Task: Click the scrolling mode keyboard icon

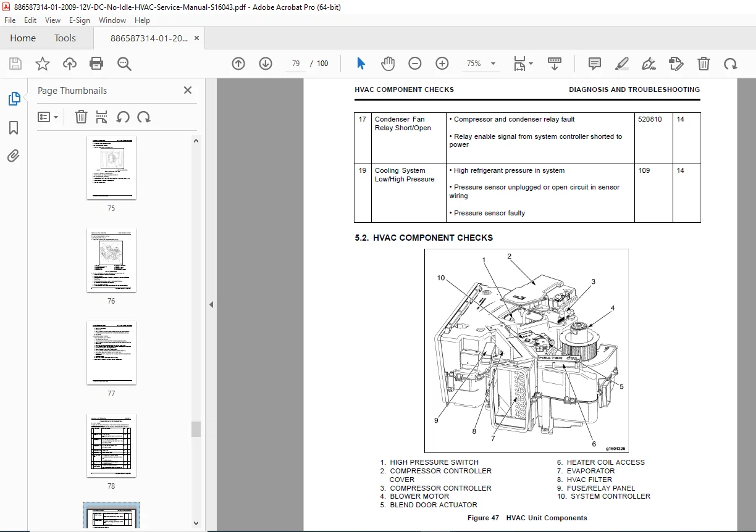Action: coord(555,64)
